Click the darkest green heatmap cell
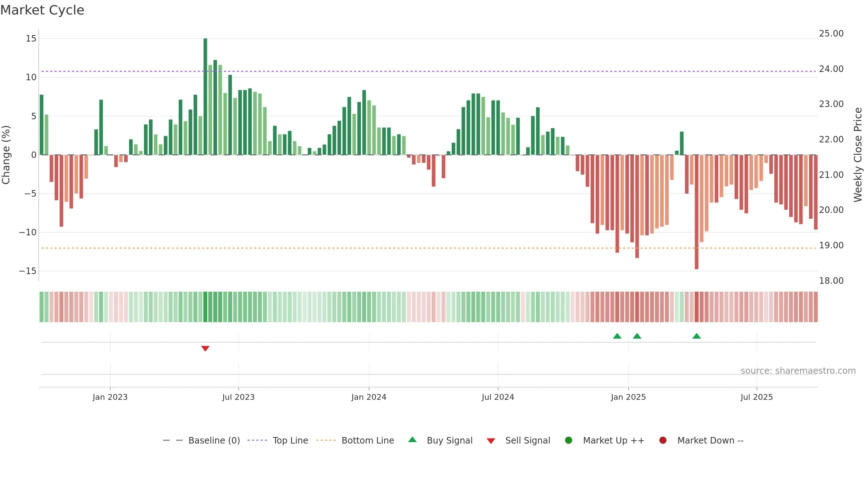This screenshot has height=488, width=868. coord(205,307)
